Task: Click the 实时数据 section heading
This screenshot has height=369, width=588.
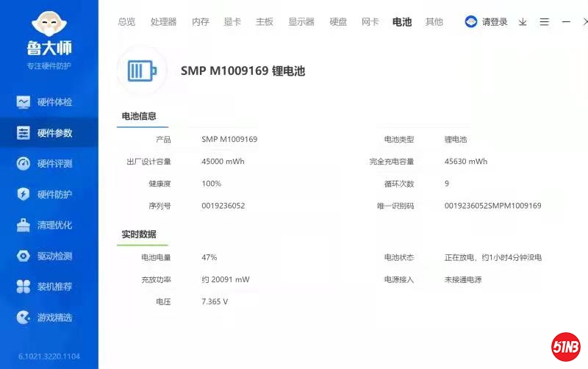Action: [x=139, y=234]
